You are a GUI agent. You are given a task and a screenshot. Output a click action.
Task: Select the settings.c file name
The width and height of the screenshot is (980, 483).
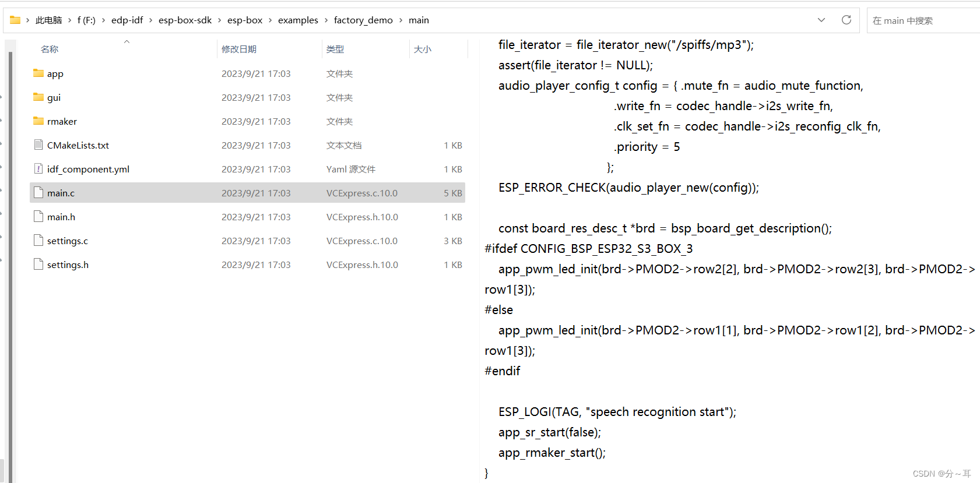tap(68, 241)
